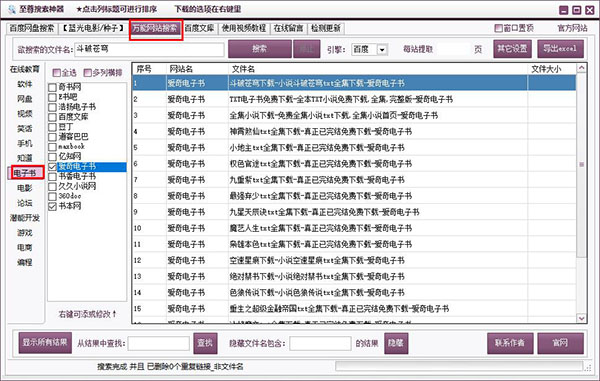Select result row 斗破苍穹下载
The height and width of the screenshot is (381, 600).
pos(354,83)
